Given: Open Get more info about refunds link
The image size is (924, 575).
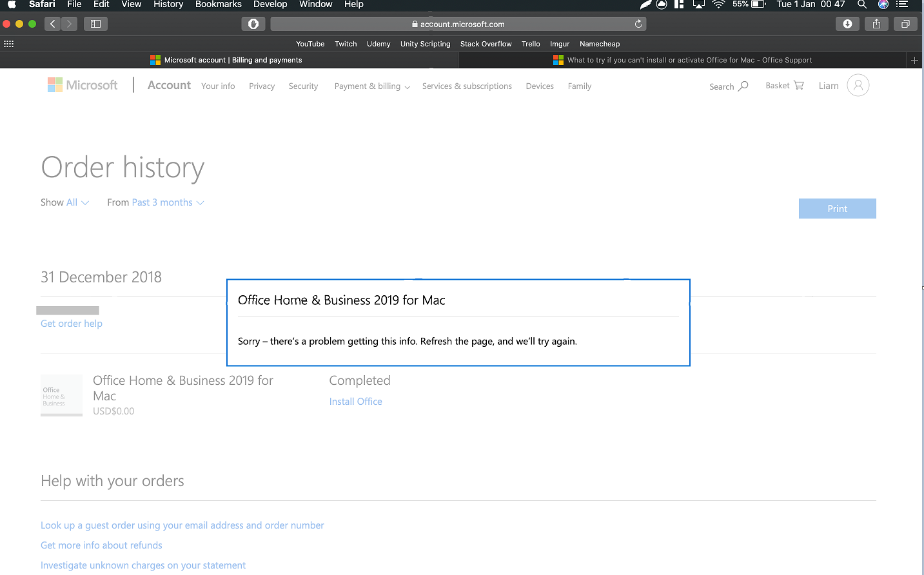Looking at the screenshot, I should (101, 545).
